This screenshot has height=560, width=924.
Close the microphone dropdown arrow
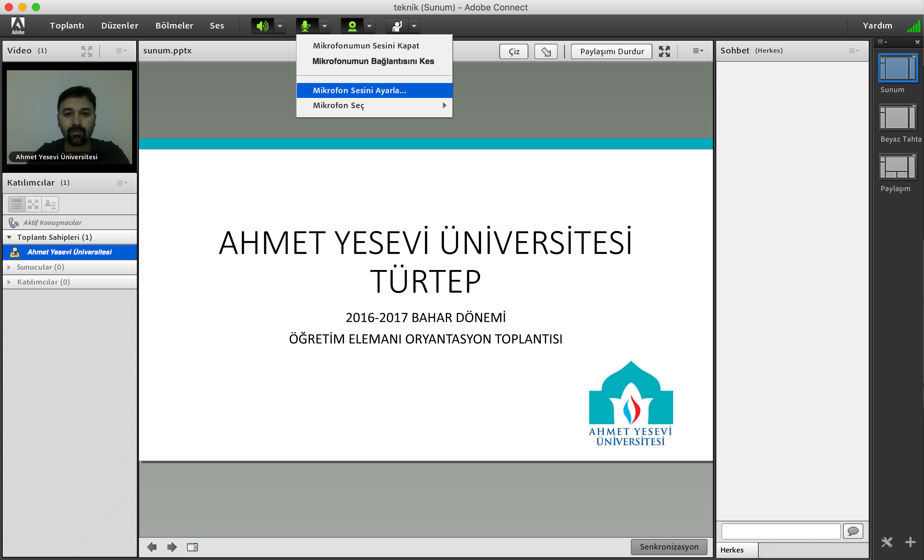325,26
